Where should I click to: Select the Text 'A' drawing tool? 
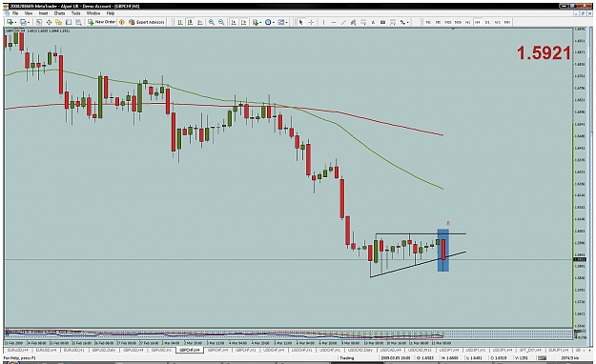(373, 22)
